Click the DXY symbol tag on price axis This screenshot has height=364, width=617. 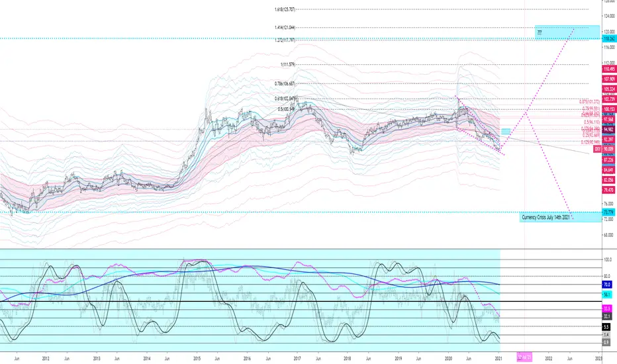(597, 149)
